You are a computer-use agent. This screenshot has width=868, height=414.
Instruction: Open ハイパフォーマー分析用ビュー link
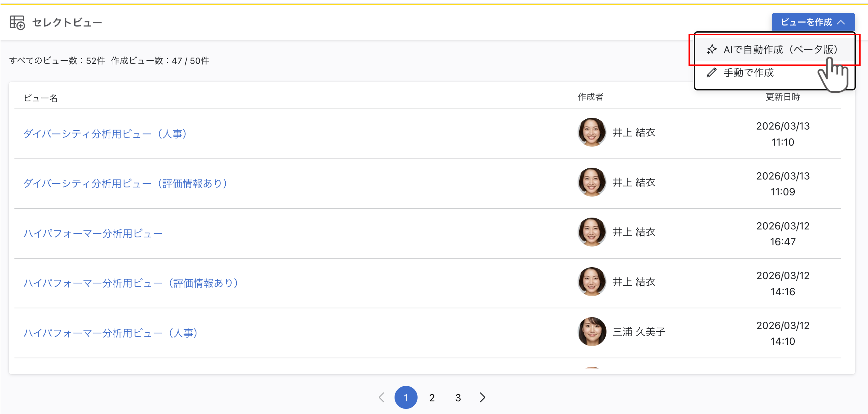click(x=93, y=233)
